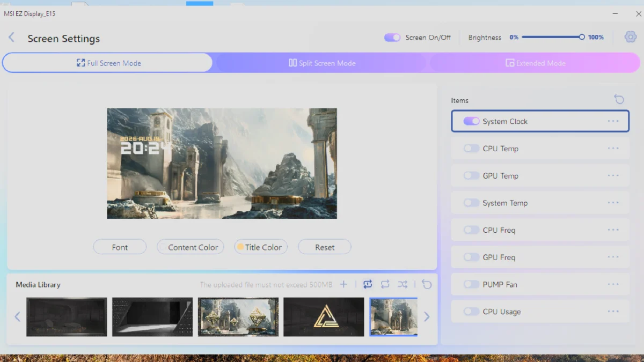644x362 pixels.
Task: Open the Title Color picker button
Action: [261, 247]
